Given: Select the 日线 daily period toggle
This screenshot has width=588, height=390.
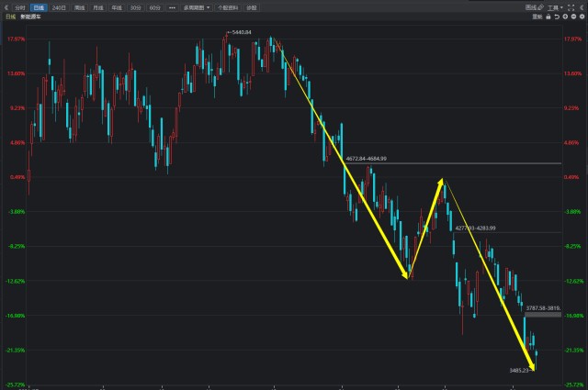Looking at the screenshot, I should 39,7.
